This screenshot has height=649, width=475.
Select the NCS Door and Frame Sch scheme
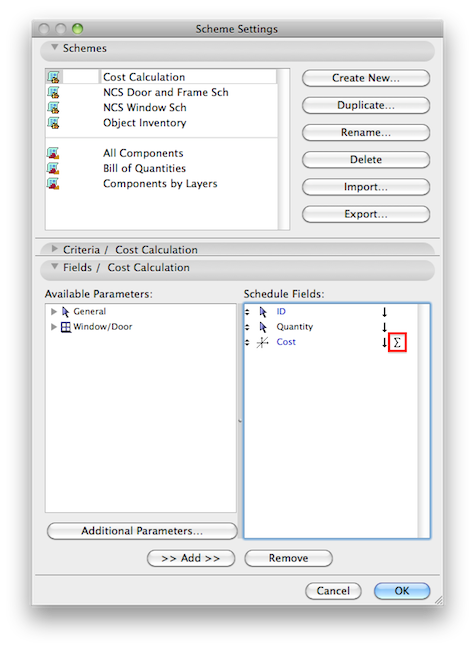161,92
